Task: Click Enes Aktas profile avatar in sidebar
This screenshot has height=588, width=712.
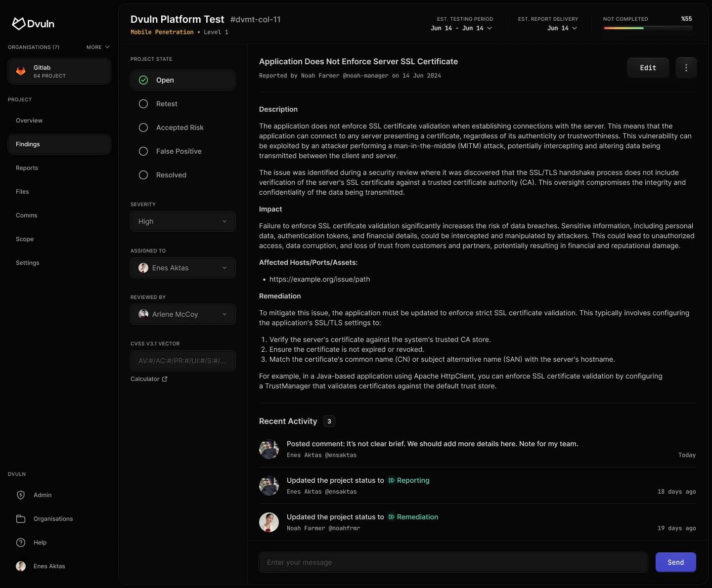Action: [x=21, y=566]
